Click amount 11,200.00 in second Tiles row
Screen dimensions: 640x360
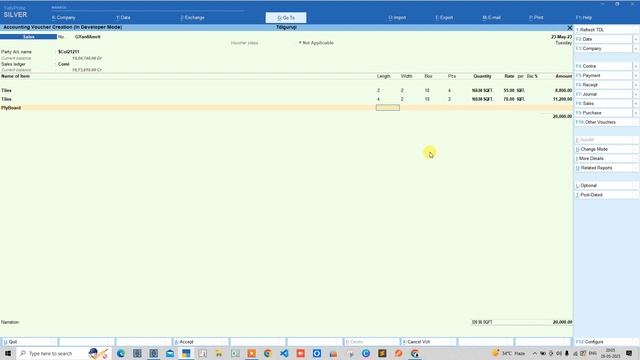click(562, 99)
